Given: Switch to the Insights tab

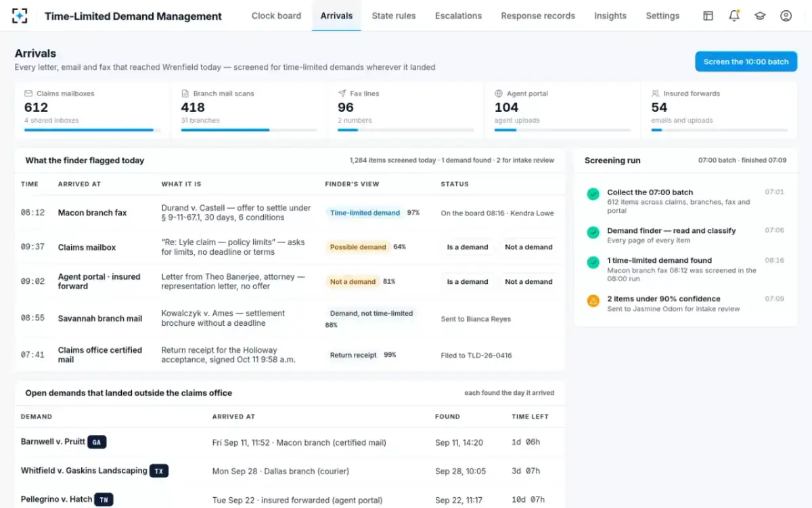Looking at the screenshot, I should 610,16.
